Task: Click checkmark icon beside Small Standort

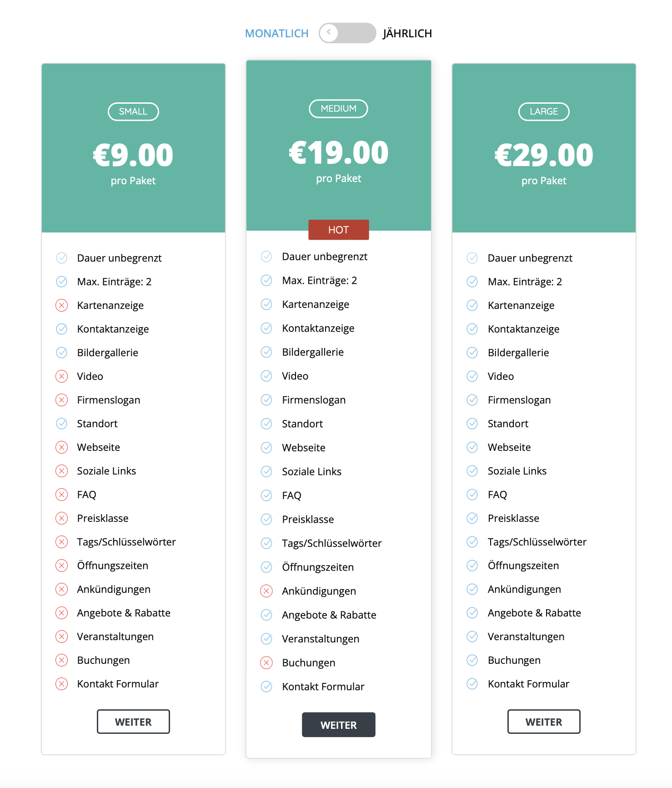Action: (x=62, y=424)
